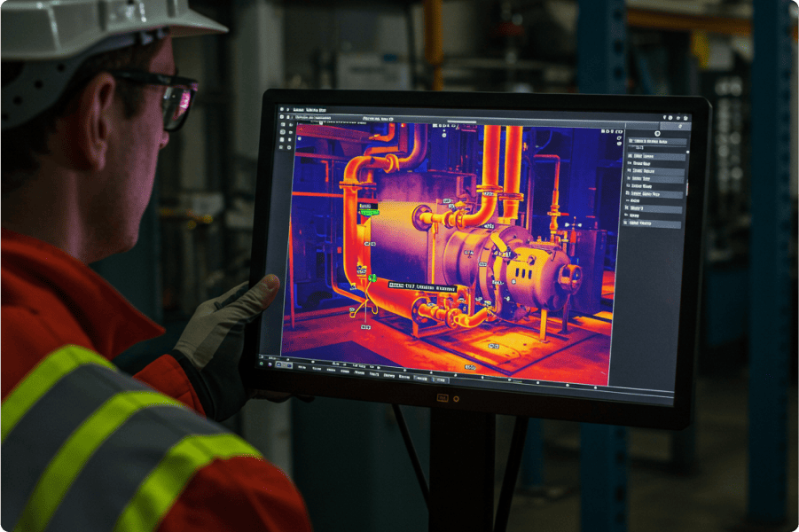Click the green marker on the lower pipe
799x532 pixels.
pyautogui.click(x=372, y=278)
